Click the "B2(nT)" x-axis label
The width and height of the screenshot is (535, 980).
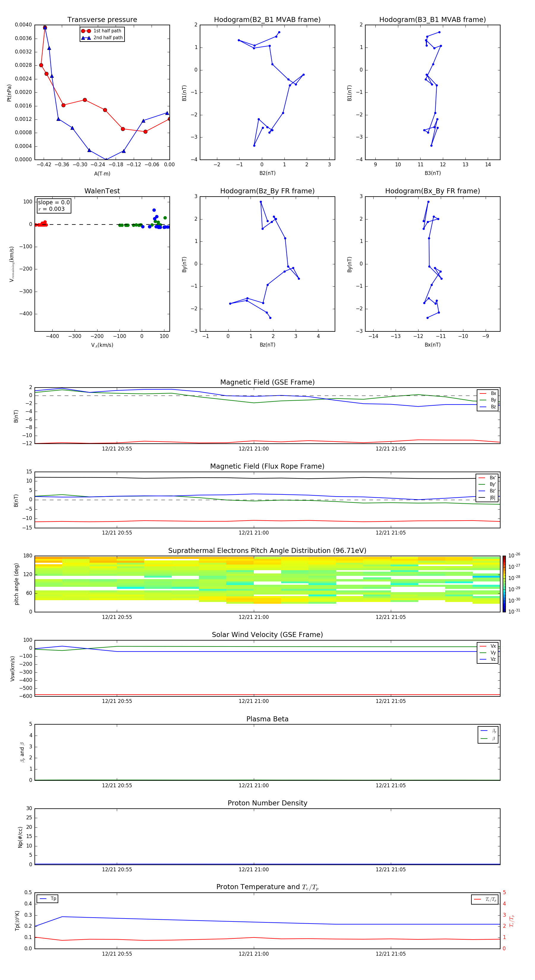(x=267, y=173)
